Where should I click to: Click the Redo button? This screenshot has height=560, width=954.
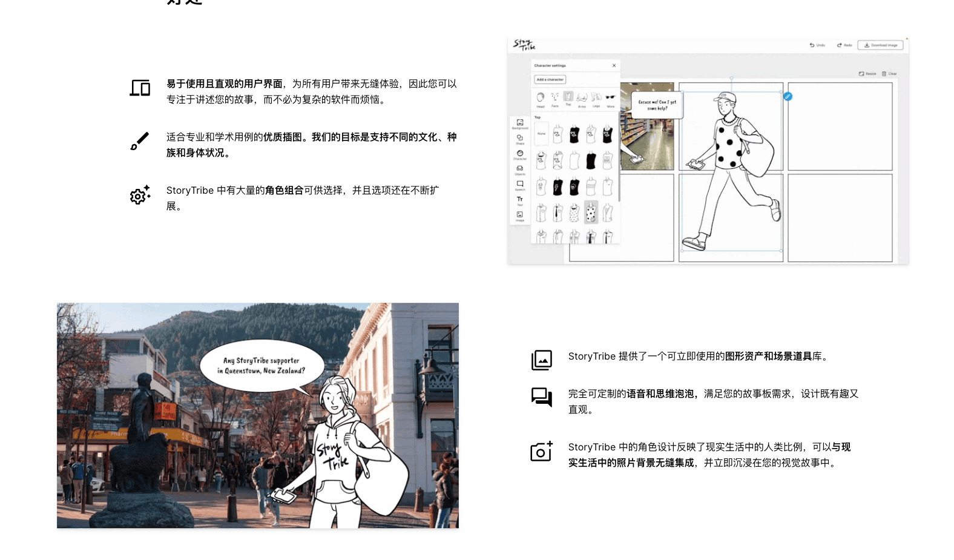[x=844, y=45]
